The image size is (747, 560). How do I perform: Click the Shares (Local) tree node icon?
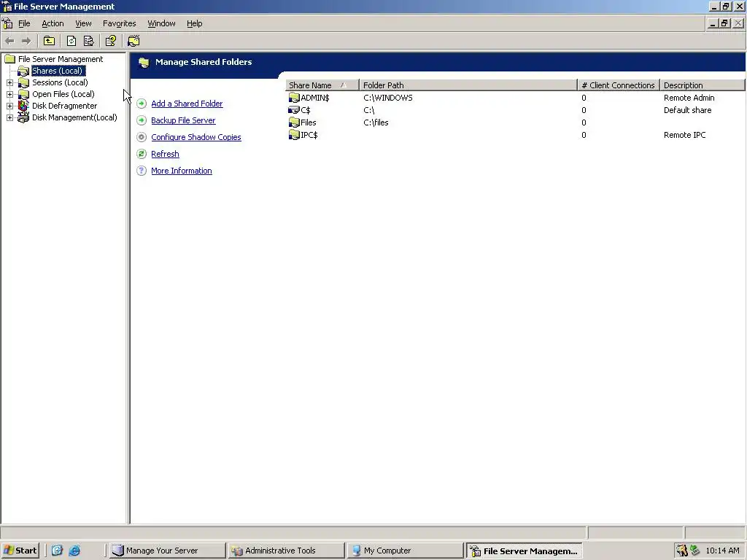[23, 71]
